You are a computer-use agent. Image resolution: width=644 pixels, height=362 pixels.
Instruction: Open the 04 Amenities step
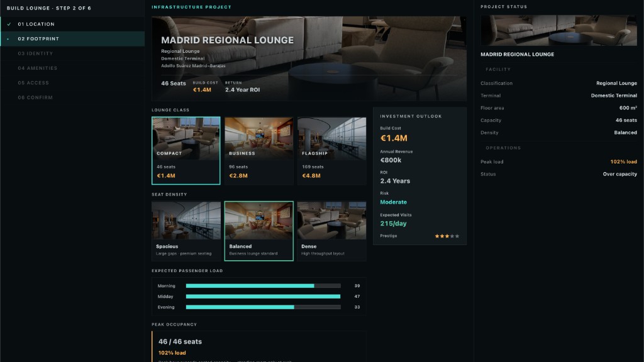[x=72, y=68]
